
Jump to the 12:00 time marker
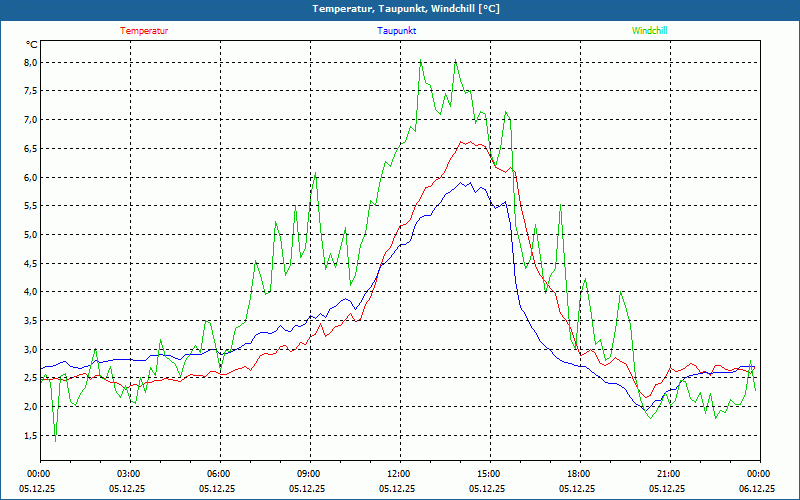click(x=399, y=474)
